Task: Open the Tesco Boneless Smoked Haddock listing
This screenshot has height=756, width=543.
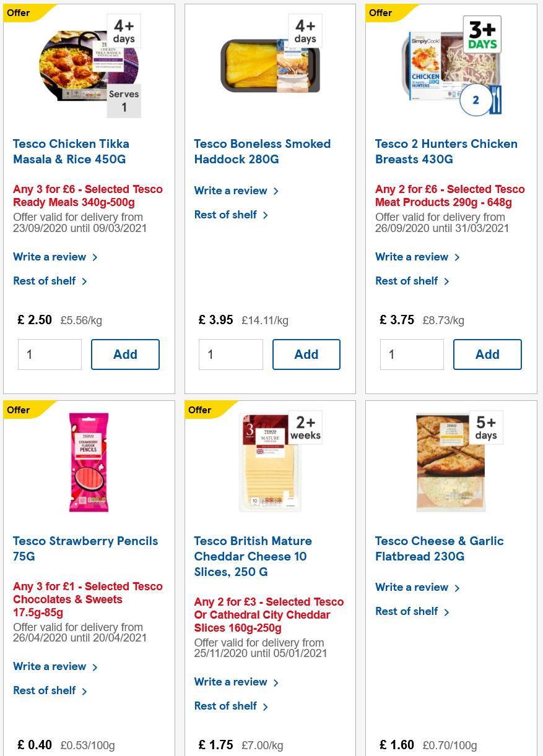Action: pyautogui.click(x=262, y=152)
